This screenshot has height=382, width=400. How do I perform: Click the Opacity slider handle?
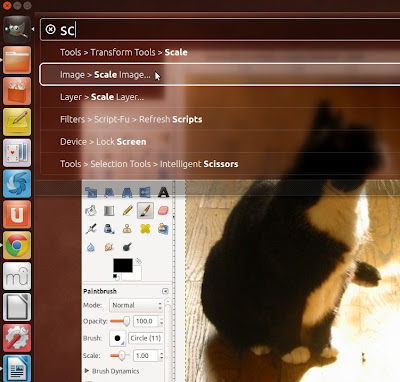(x=126, y=321)
